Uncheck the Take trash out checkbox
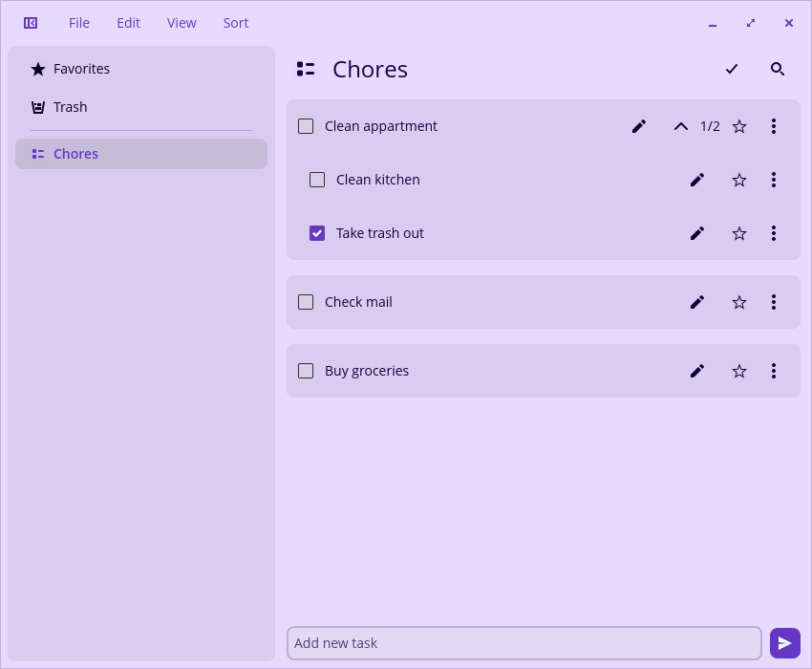 tap(317, 233)
